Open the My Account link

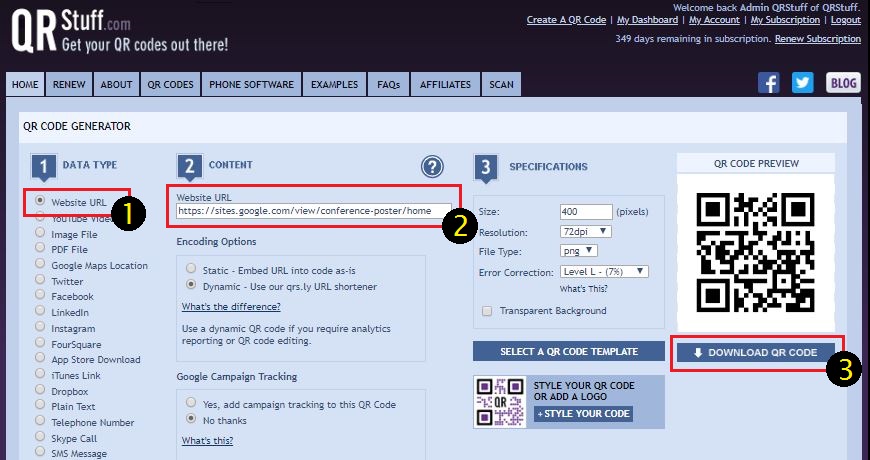click(714, 19)
